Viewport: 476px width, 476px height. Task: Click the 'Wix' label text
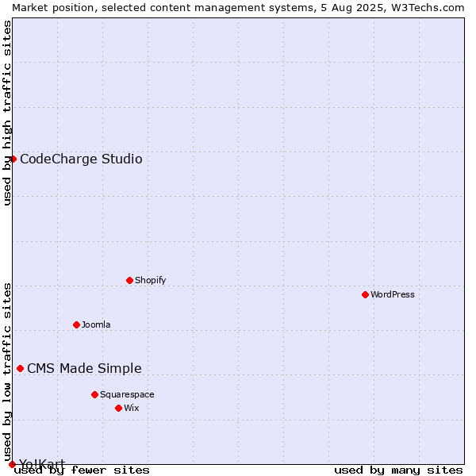pos(131,408)
